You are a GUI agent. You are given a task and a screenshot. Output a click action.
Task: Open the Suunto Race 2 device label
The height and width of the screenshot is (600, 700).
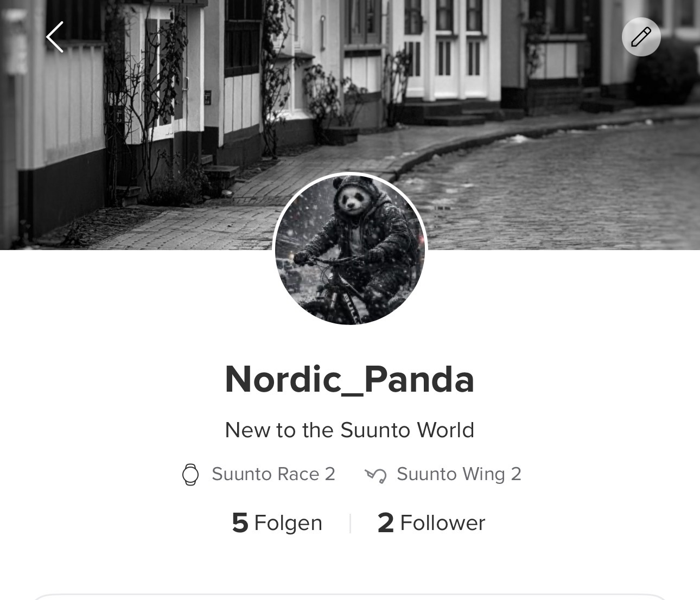pos(273,474)
